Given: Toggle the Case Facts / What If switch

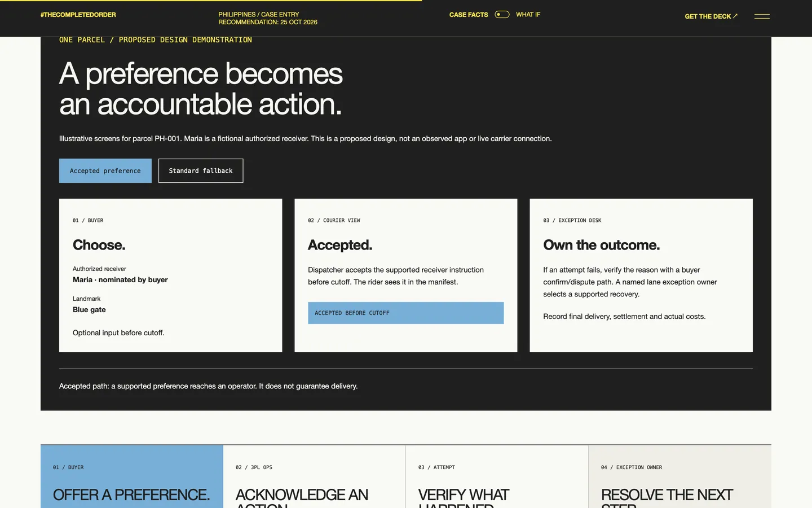Looking at the screenshot, I should (x=502, y=15).
